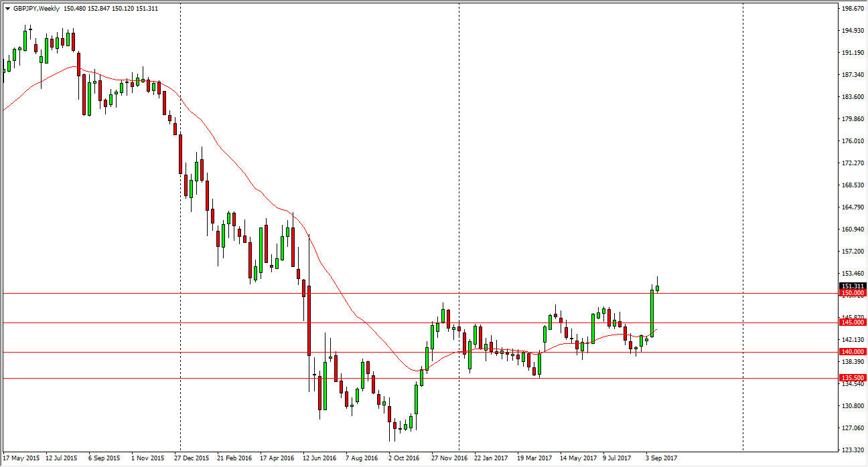Click the 27 Dec 2015 date label
This screenshot has width=868, height=467.
pyautogui.click(x=192, y=458)
